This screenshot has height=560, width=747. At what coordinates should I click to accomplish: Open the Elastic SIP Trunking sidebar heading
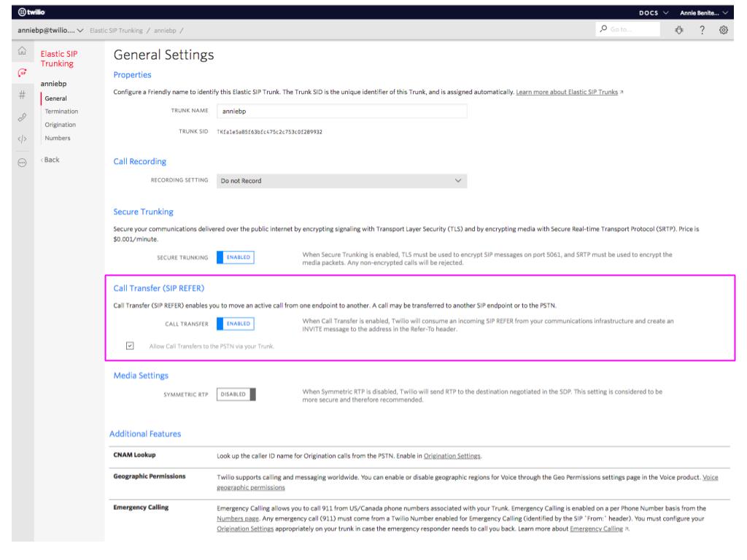59,59
